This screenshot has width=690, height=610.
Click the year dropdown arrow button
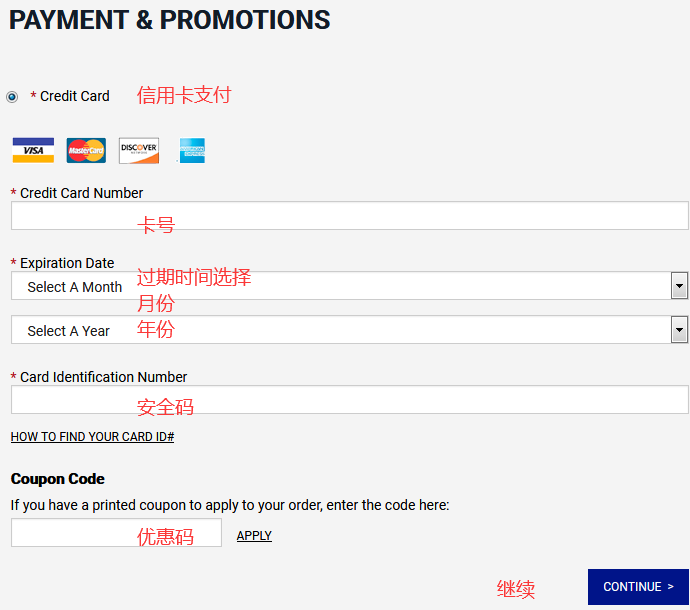coord(680,330)
